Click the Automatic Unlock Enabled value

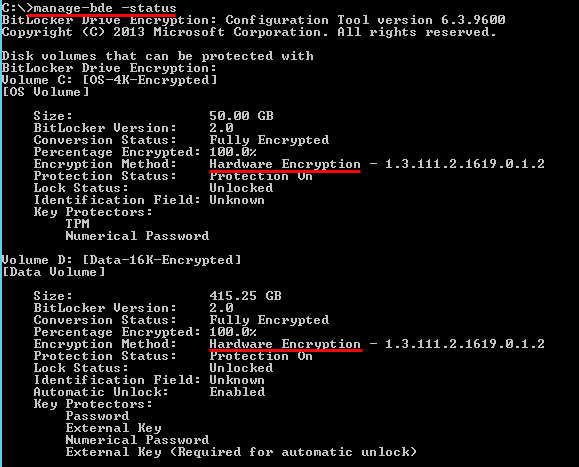tap(237, 392)
